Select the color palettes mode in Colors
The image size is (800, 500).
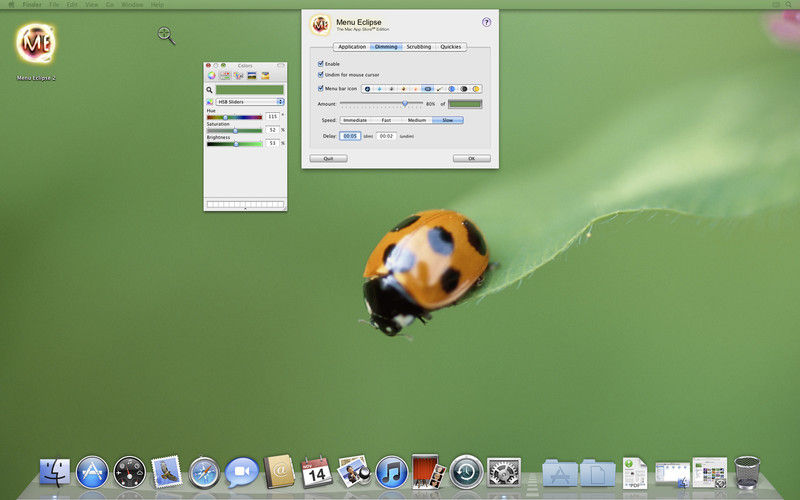(238, 76)
